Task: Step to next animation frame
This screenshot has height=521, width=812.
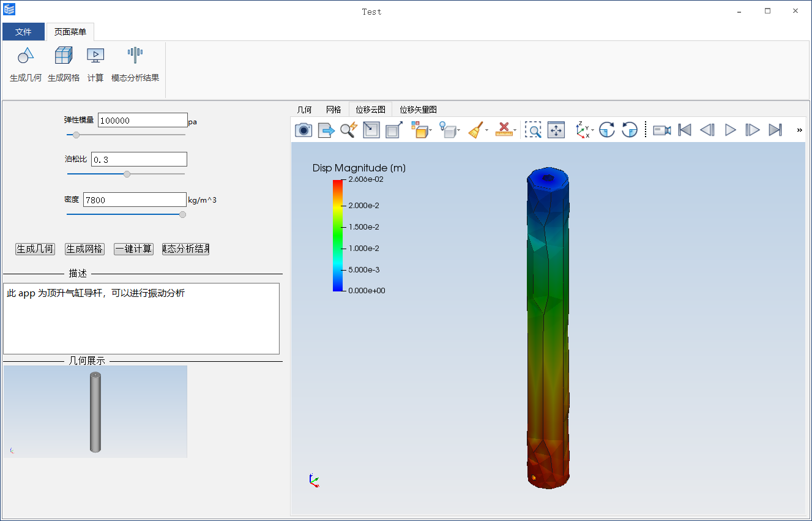Action: pos(753,130)
